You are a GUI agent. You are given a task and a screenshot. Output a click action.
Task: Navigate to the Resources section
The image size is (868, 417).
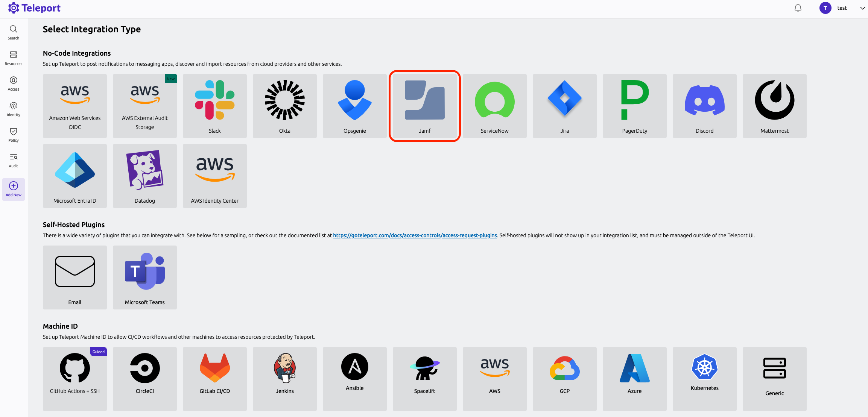pos(13,58)
